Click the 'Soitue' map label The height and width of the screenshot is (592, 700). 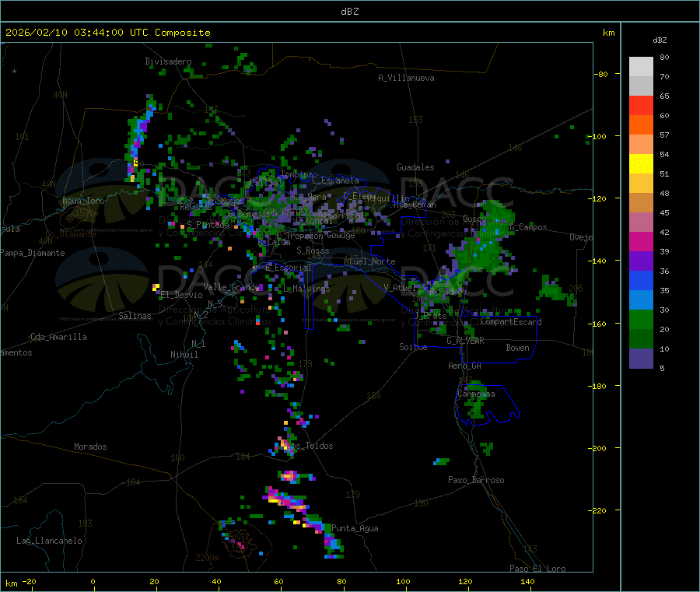coord(414,347)
